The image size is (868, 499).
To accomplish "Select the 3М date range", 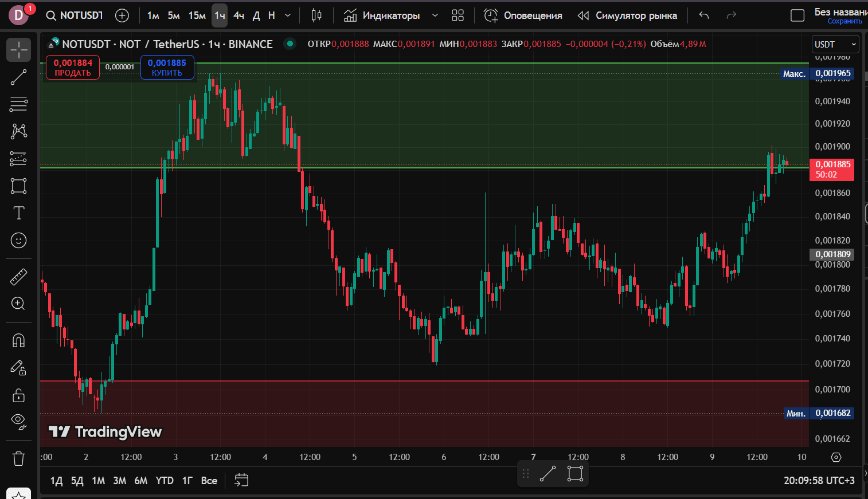I will (x=119, y=481).
